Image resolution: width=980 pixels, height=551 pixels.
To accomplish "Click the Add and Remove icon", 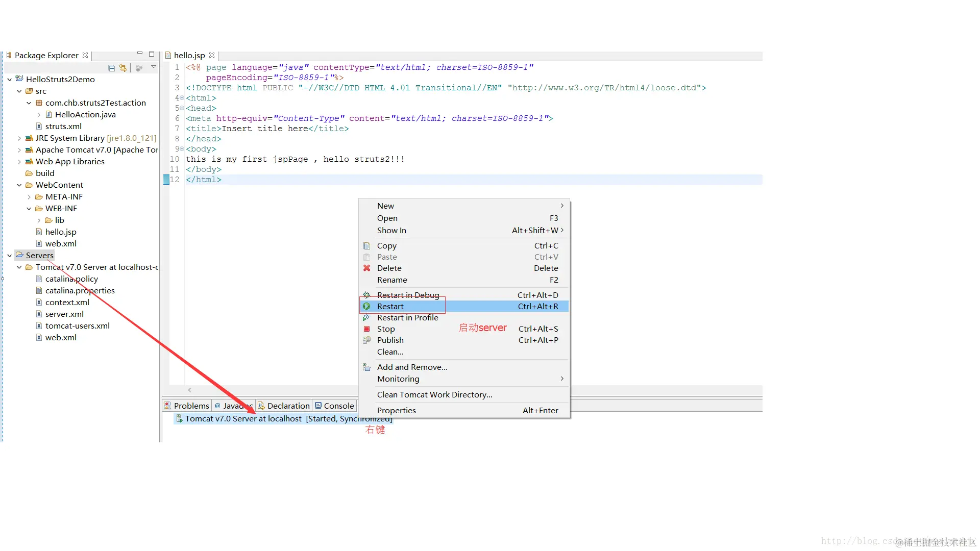I will click(x=366, y=367).
